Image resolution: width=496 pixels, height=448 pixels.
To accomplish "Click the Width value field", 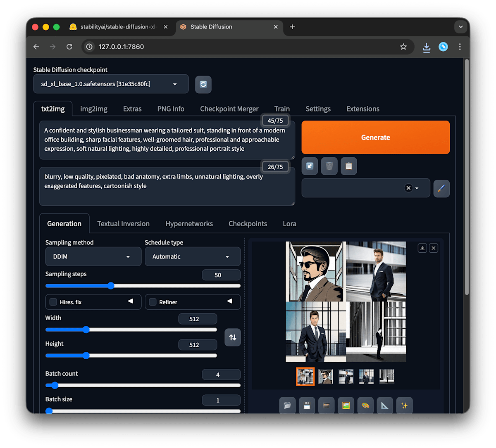I will 198,319.
